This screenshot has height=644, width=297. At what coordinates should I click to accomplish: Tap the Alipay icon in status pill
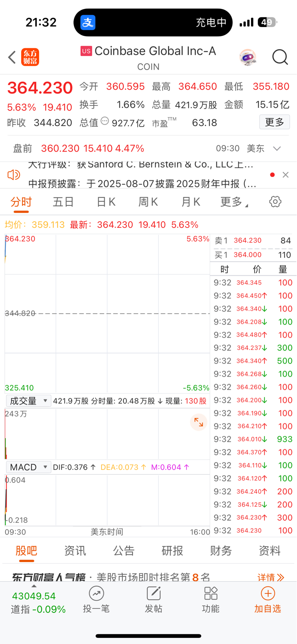click(88, 22)
